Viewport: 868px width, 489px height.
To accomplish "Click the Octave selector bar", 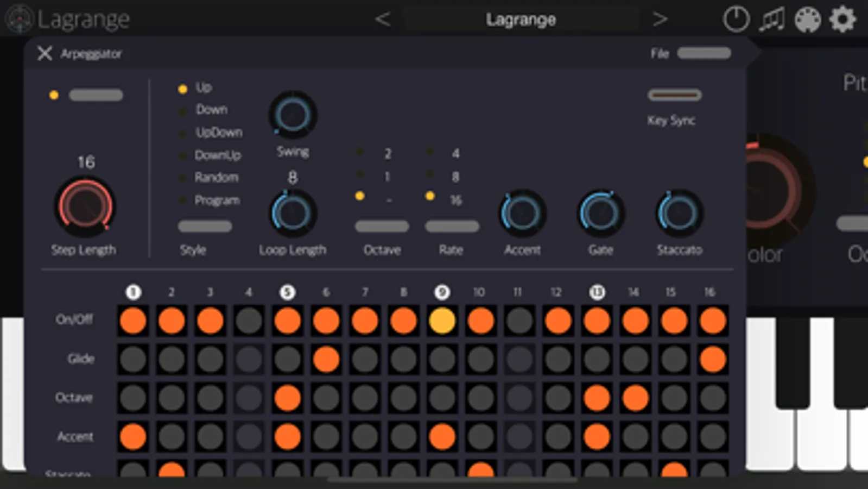I will [382, 226].
